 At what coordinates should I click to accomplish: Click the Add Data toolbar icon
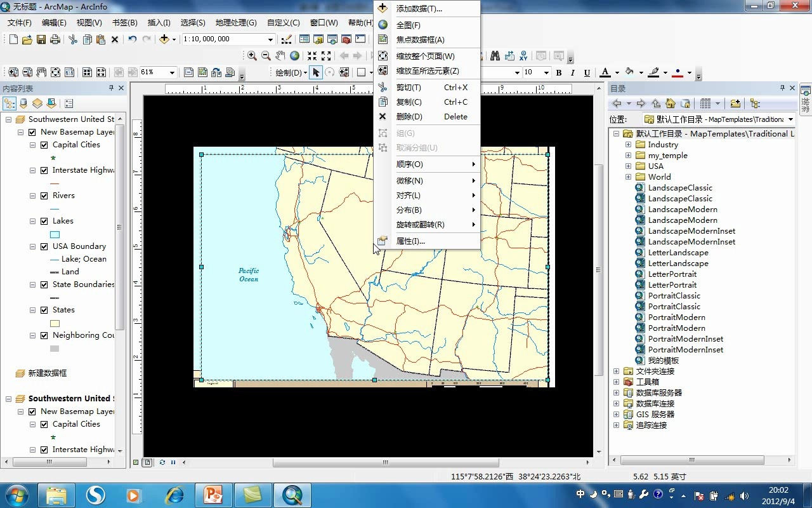(x=164, y=39)
